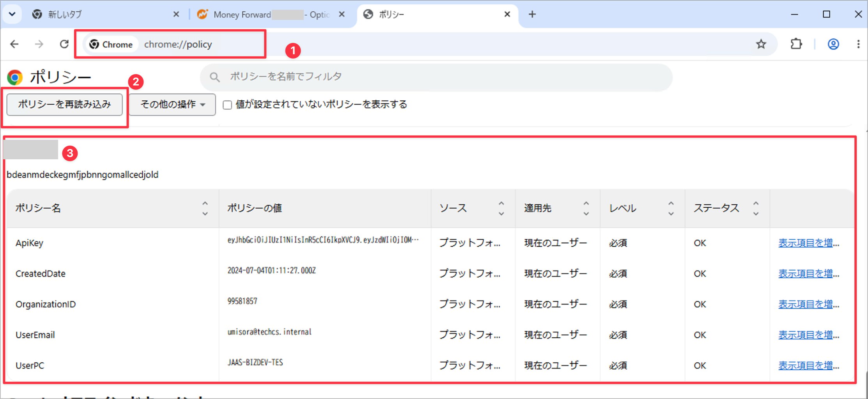Click the browser forward arrow

click(39, 44)
